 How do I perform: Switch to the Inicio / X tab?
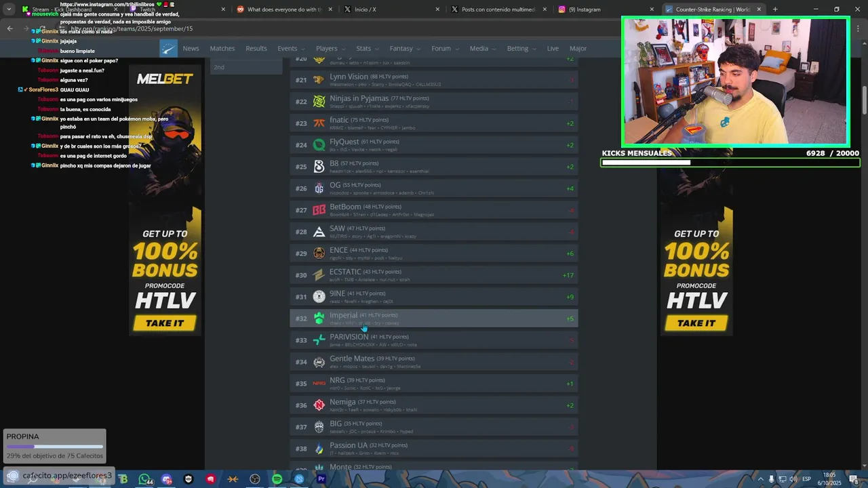391,9
